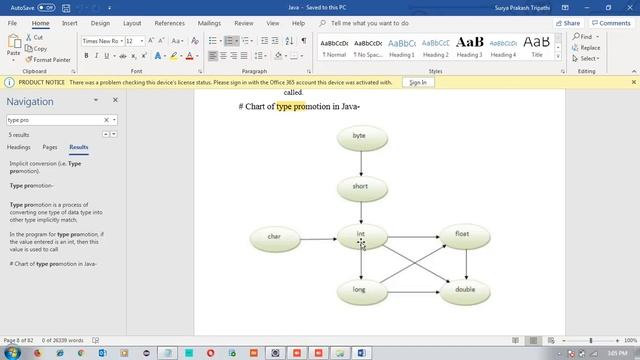The image size is (640, 360).
Task: Click the Paste icon
Action: click(x=13, y=42)
